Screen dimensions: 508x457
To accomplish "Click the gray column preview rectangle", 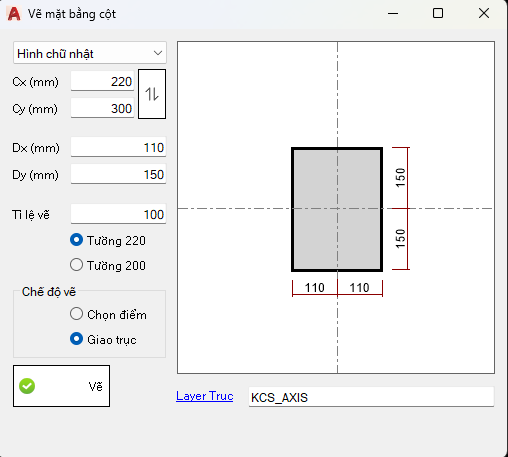I will tap(337, 209).
